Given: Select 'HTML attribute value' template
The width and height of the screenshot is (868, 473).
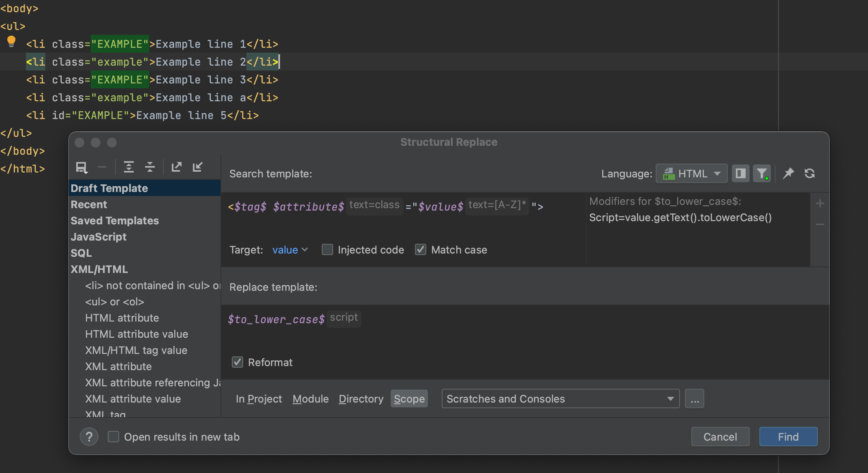Looking at the screenshot, I should (137, 334).
